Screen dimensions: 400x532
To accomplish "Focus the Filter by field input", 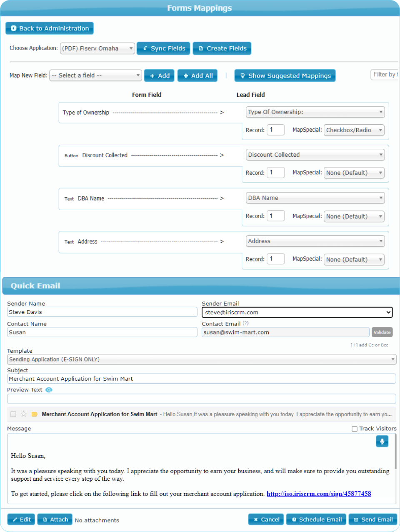I will [385, 75].
